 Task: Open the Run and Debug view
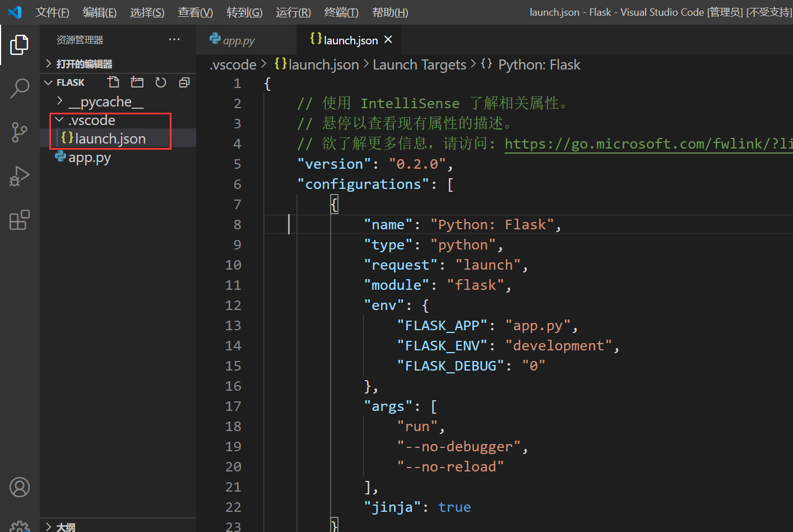pos(20,176)
